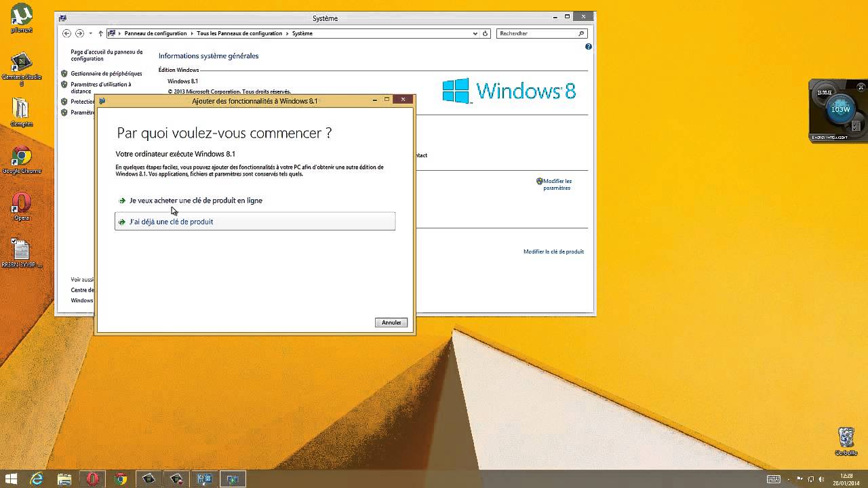
Task: Open Internet Explorer from taskbar
Action: pos(37,479)
